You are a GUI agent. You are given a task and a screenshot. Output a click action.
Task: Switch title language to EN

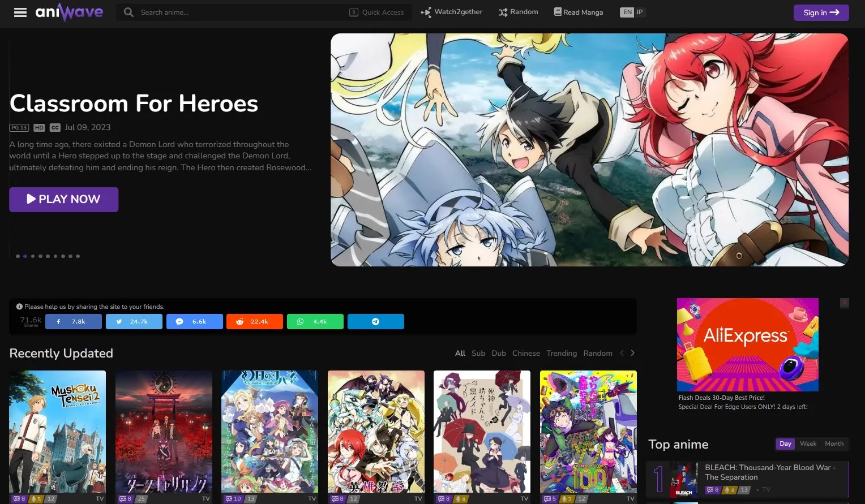pyautogui.click(x=627, y=12)
